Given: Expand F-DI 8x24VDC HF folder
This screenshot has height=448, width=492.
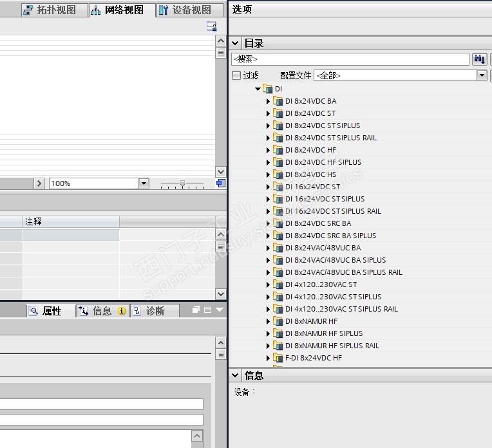Looking at the screenshot, I should tap(268, 358).
